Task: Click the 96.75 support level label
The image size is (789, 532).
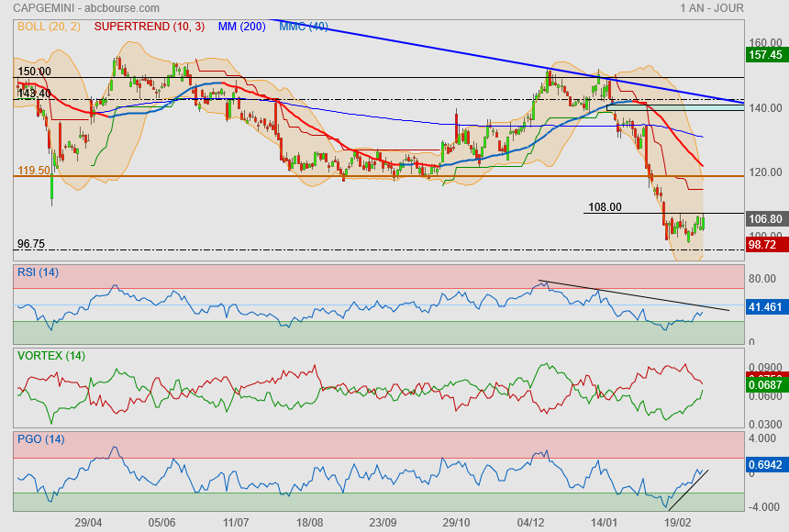Action: click(x=31, y=244)
